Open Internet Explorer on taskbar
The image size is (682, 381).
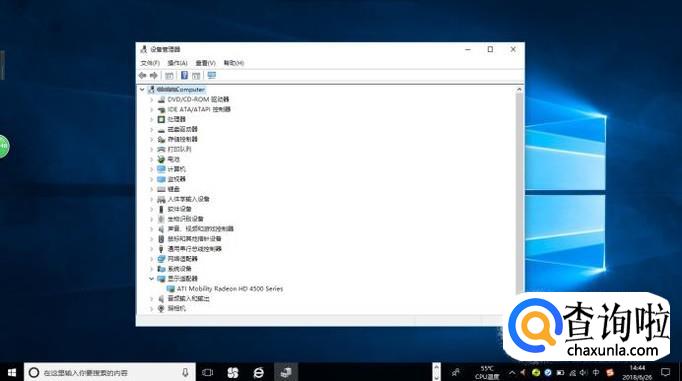point(259,372)
